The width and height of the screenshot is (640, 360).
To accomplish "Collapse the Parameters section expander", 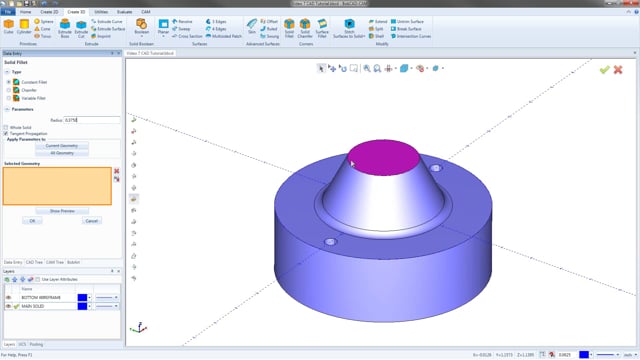I will [x=7, y=109].
